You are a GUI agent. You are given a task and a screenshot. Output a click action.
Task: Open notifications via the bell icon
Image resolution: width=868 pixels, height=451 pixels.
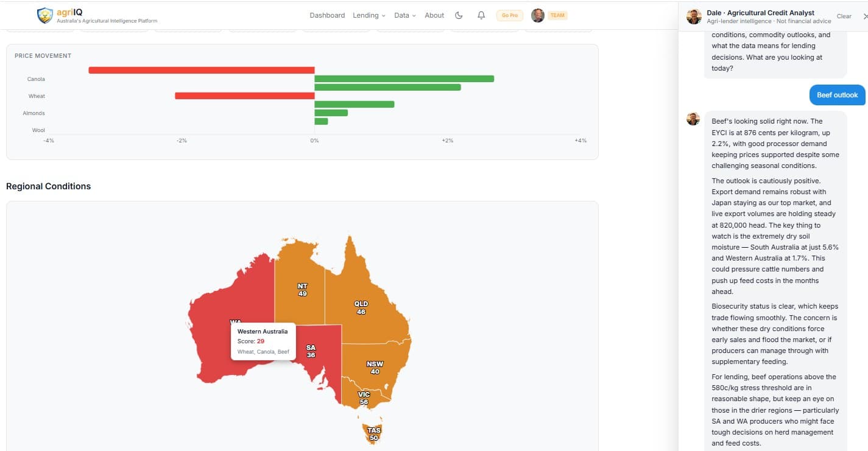pos(481,15)
